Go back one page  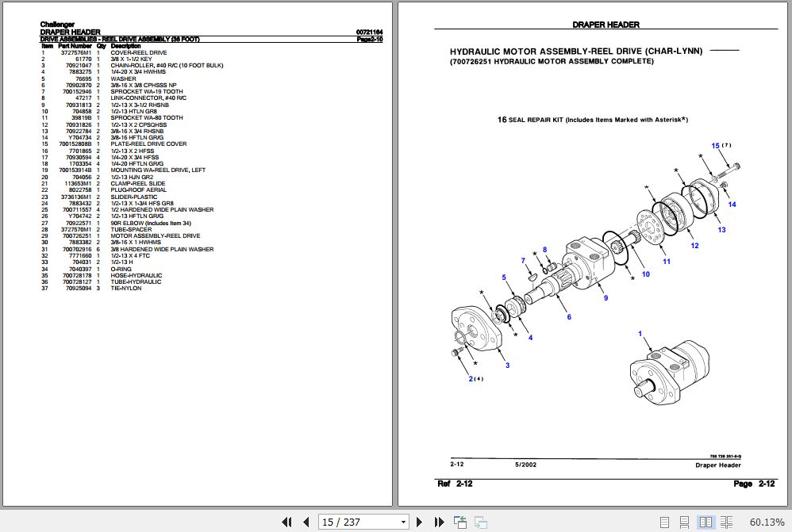[306, 522]
